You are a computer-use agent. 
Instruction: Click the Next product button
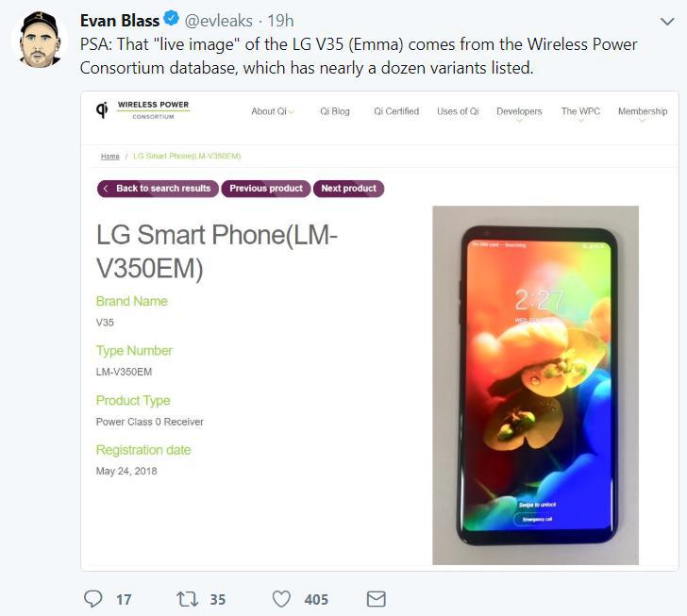(x=349, y=189)
